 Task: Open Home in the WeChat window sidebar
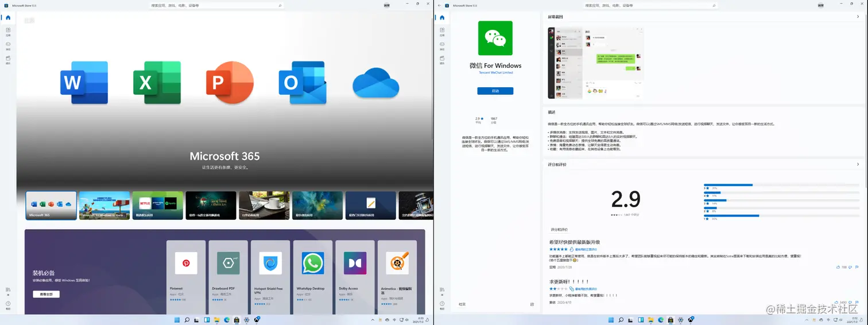click(x=442, y=18)
